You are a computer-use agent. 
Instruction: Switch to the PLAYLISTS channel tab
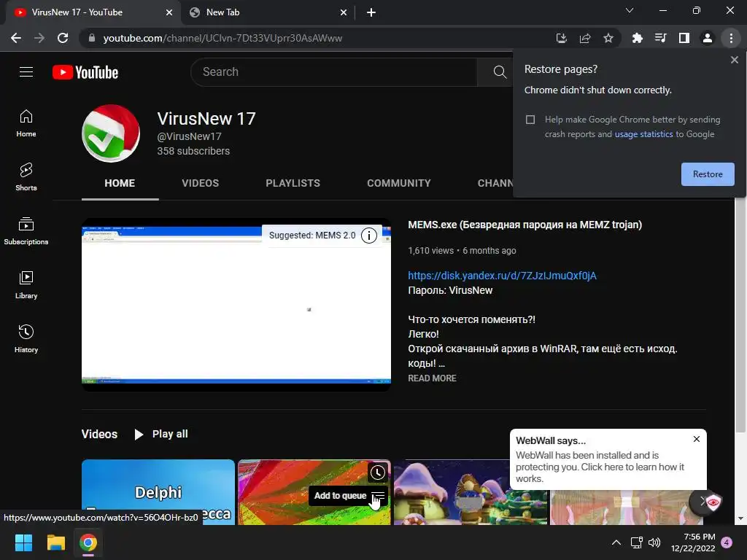click(x=293, y=183)
